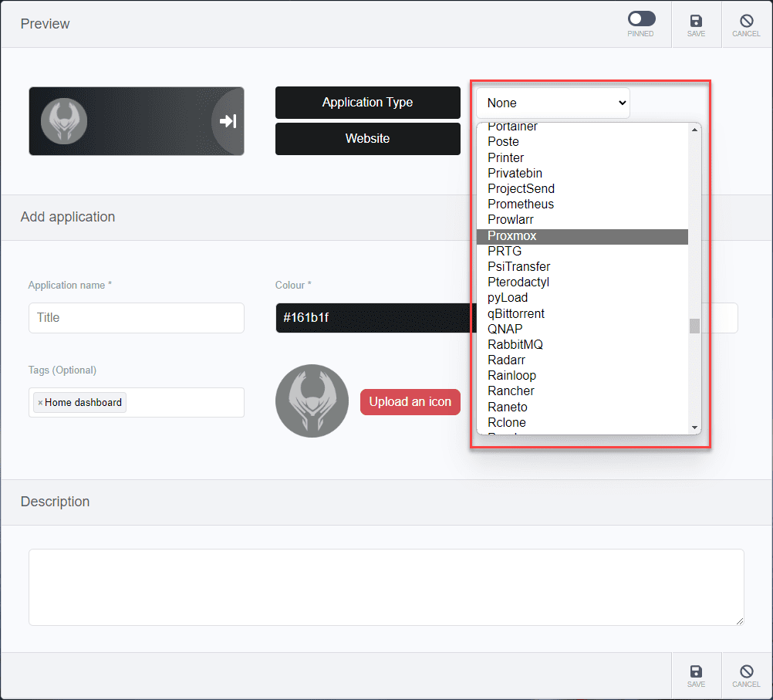Click the Heimdall logo in preview tile

pos(63,121)
